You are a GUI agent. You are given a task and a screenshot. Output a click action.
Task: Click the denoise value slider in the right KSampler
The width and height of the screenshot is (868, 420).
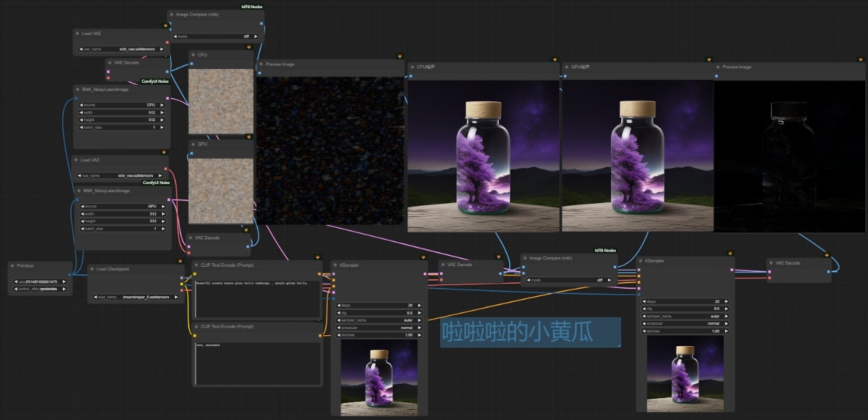coord(685,331)
